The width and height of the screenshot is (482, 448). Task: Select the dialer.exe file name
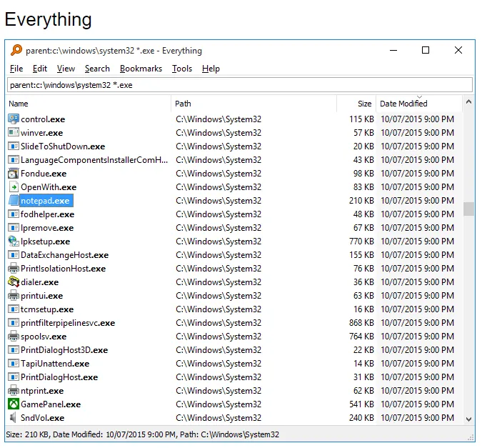(x=40, y=282)
